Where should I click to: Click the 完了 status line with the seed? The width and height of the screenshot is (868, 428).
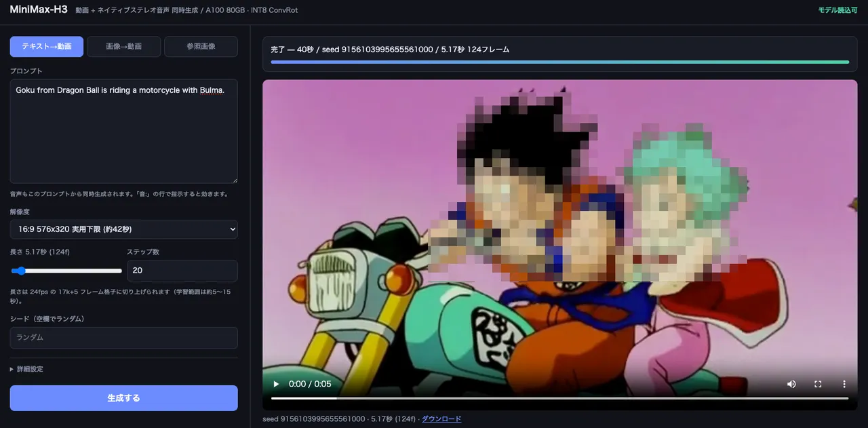(390, 50)
